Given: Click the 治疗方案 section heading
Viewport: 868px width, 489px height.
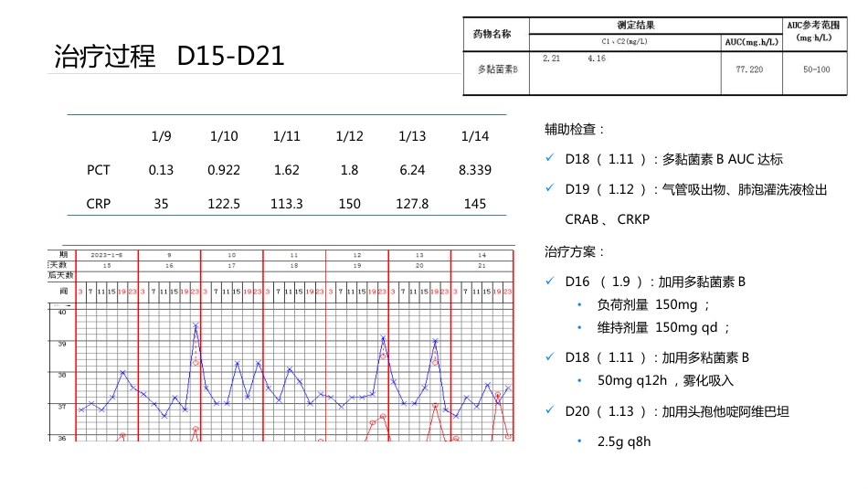Looking at the screenshot, I should pos(575,252).
